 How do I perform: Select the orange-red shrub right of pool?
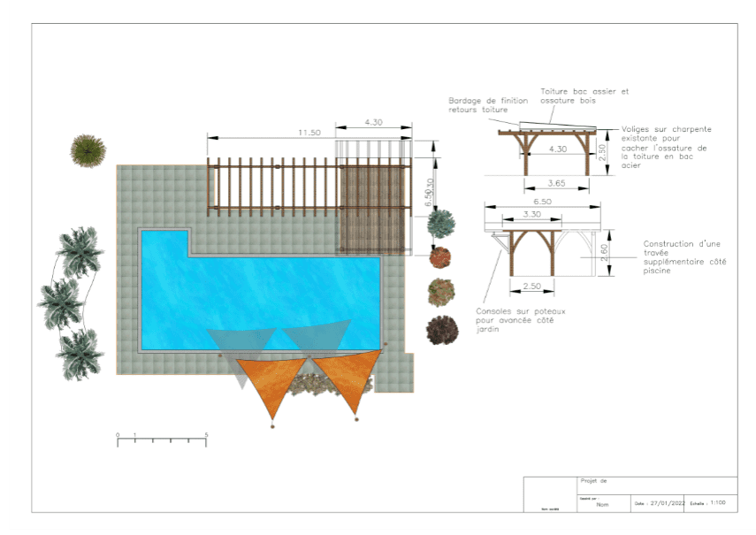(439, 257)
